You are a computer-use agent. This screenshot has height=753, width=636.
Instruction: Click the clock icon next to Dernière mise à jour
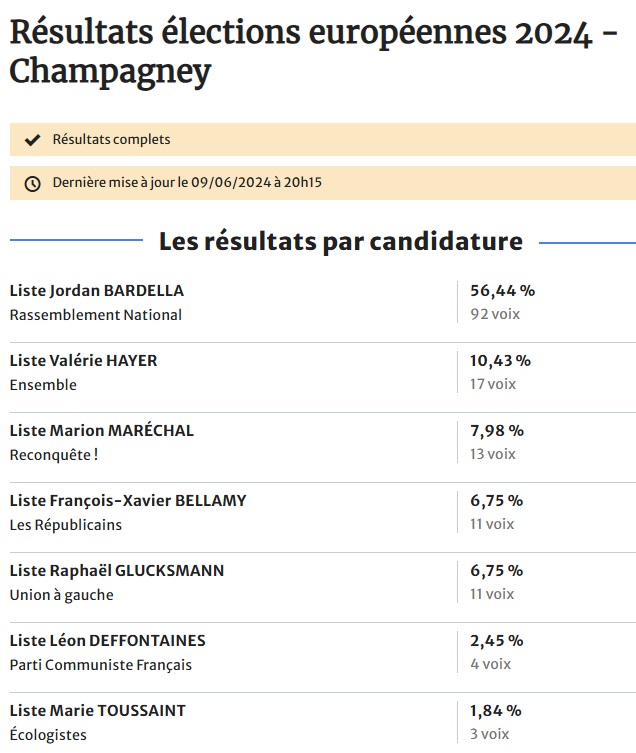point(33,183)
